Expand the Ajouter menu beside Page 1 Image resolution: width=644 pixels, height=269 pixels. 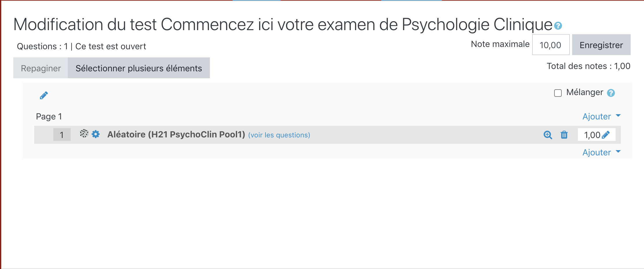pos(601,117)
